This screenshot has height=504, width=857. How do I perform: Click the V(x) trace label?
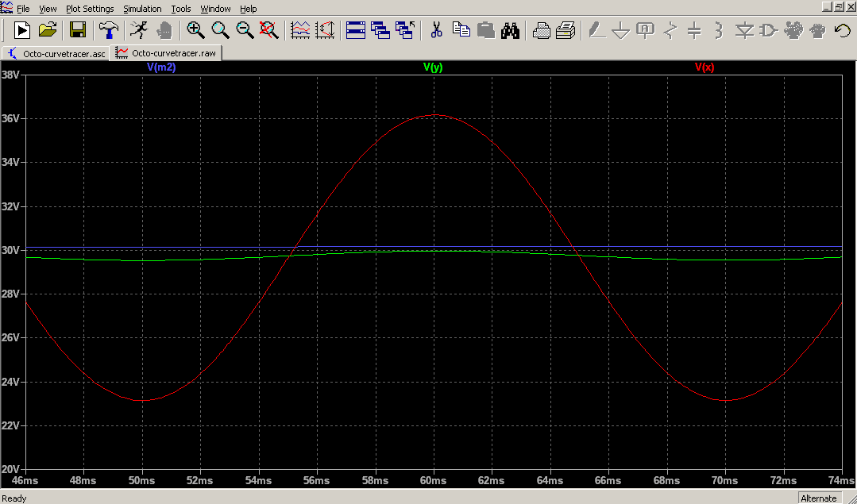pos(705,67)
